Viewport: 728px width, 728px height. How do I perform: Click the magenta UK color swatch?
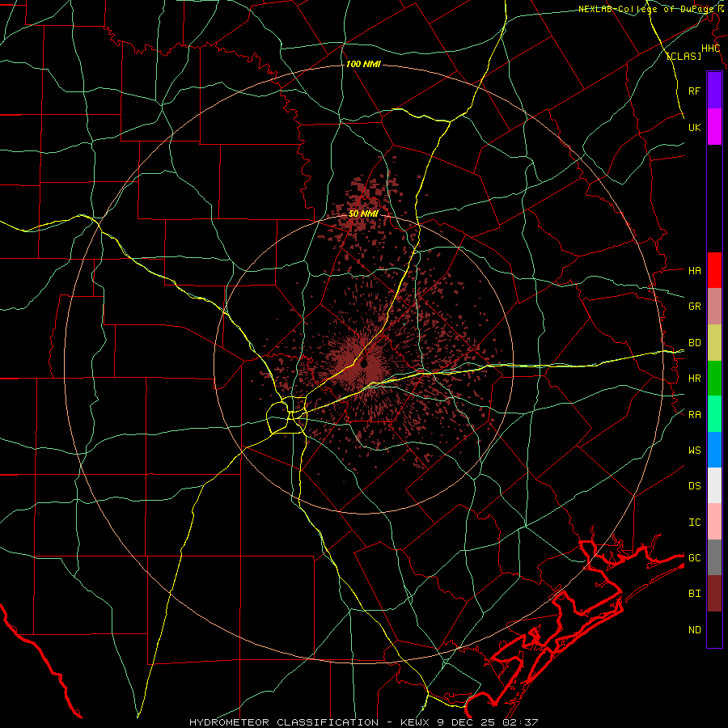click(x=714, y=127)
